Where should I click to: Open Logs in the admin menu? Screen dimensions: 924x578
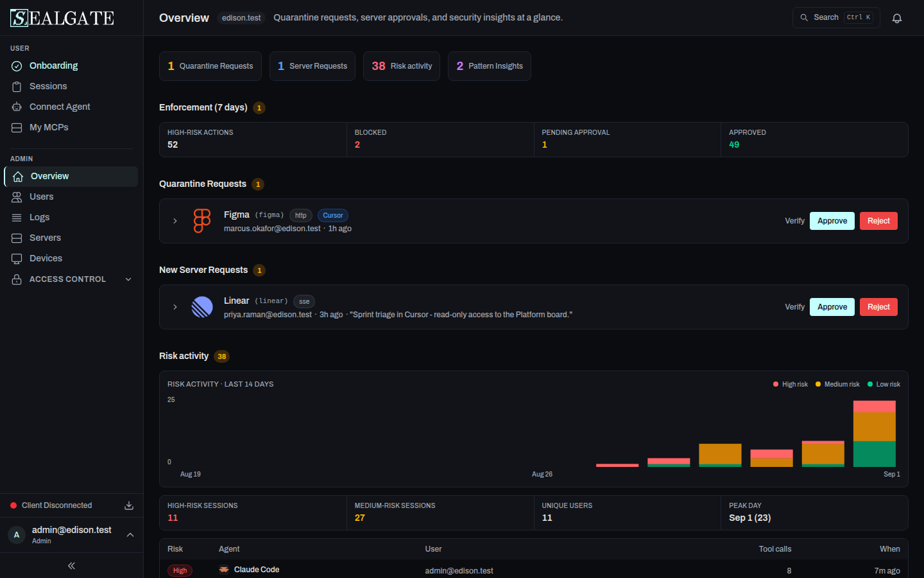71,218
